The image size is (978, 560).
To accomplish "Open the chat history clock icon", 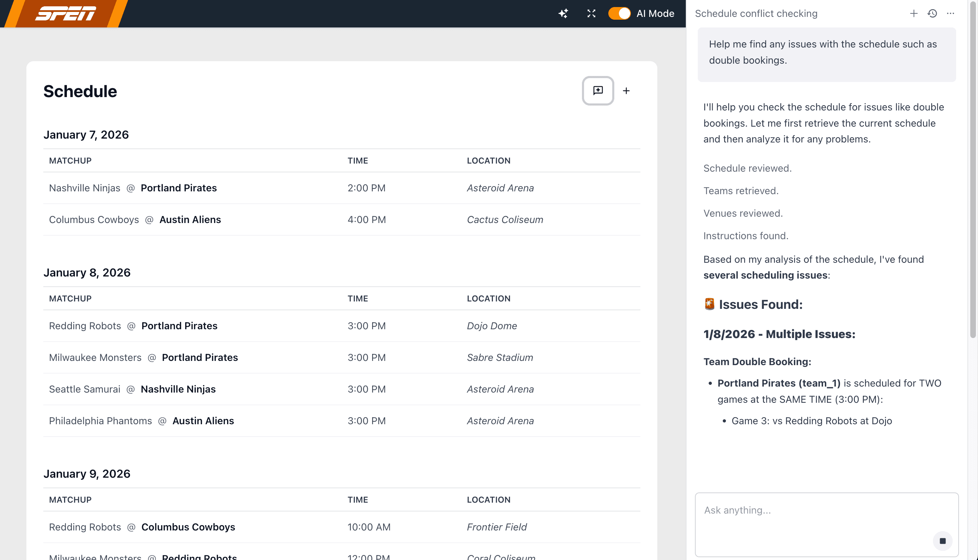I will pyautogui.click(x=932, y=14).
